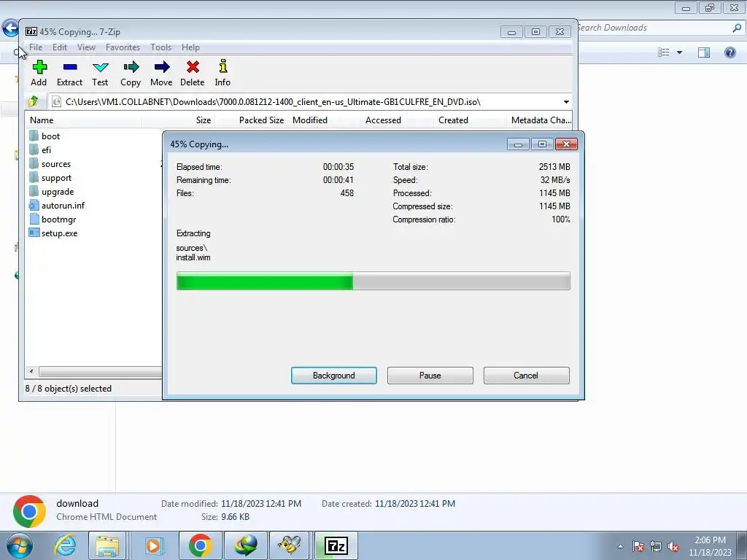Click the horizontal scrollbar left arrow

coord(31,371)
